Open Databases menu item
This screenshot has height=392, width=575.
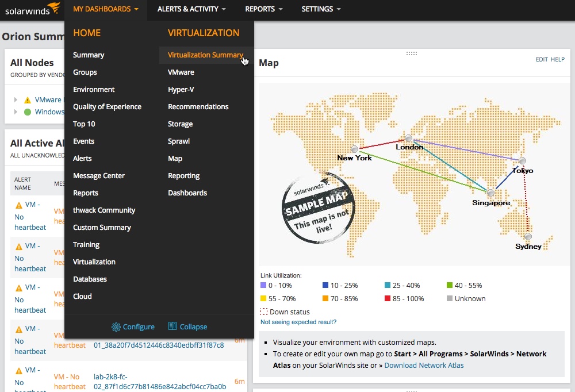pos(90,279)
